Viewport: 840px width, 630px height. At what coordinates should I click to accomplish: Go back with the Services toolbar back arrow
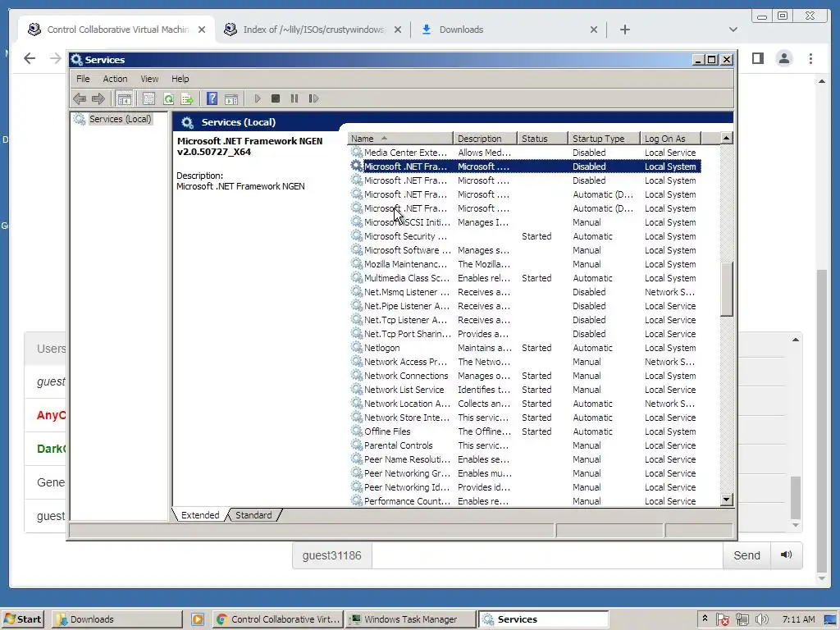click(80, 98)
